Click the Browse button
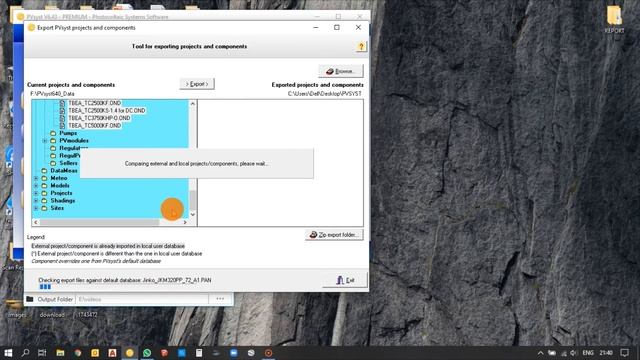640x360 pixels. (x=341, y=71)
